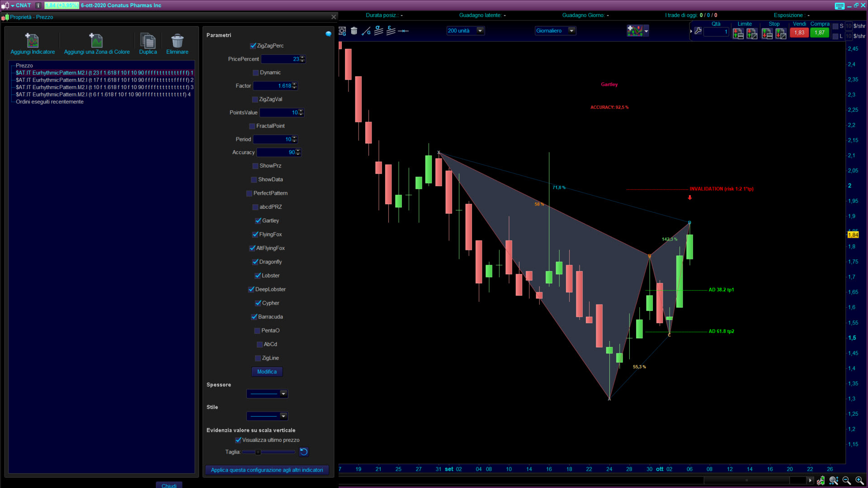Toggle the Barracuda checkbox
Screen dimensions: 868x488
(x=254, y=317)
